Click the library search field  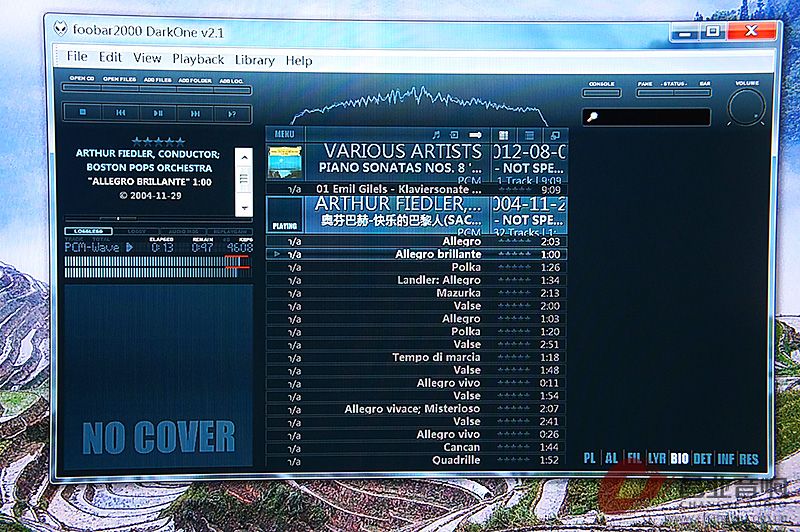click(646, 117)
